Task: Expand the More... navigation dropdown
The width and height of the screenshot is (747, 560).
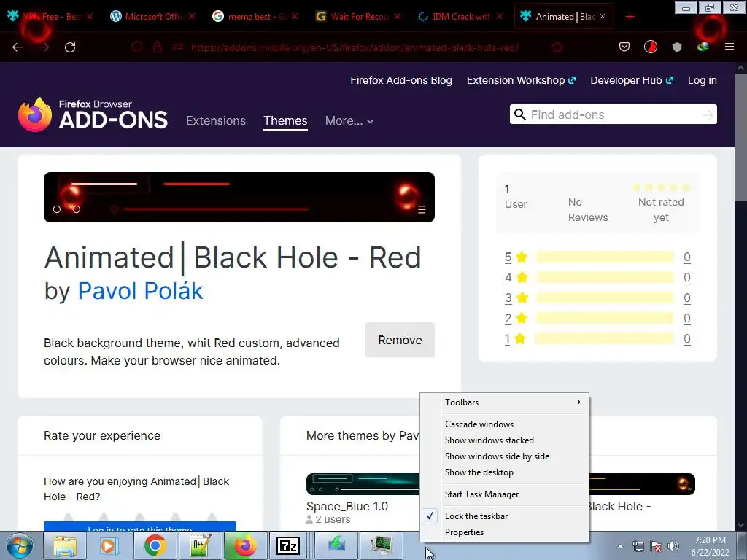Action: (x=349, y=121)
